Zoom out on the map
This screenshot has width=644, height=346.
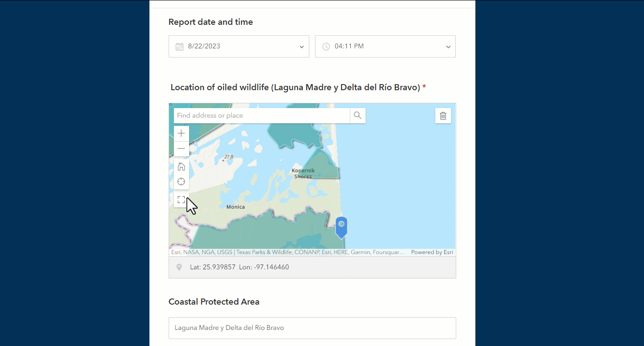click(x=181, y=149)
